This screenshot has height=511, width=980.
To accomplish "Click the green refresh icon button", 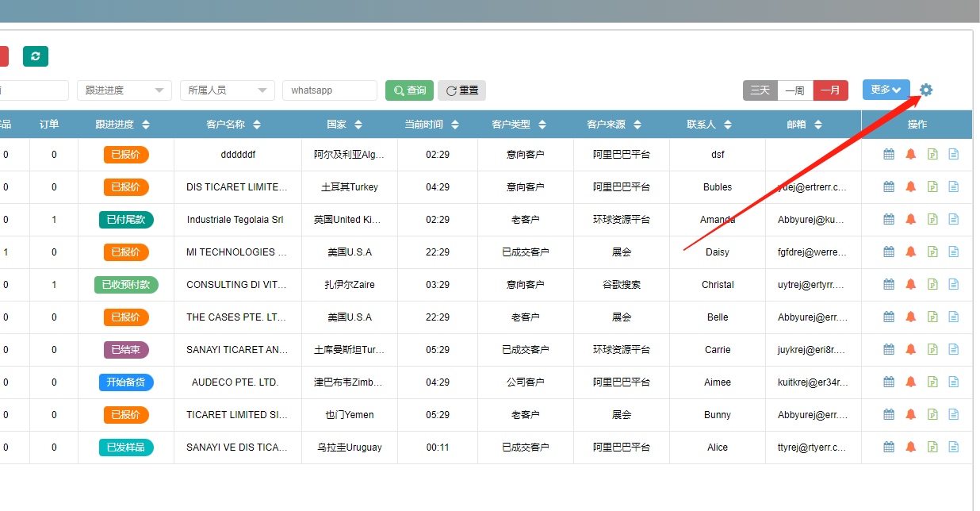I will click(x=36, y=56).
